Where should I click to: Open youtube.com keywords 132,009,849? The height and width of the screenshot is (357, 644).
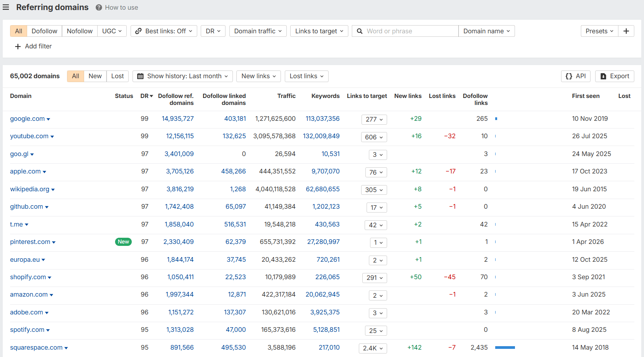321,136
